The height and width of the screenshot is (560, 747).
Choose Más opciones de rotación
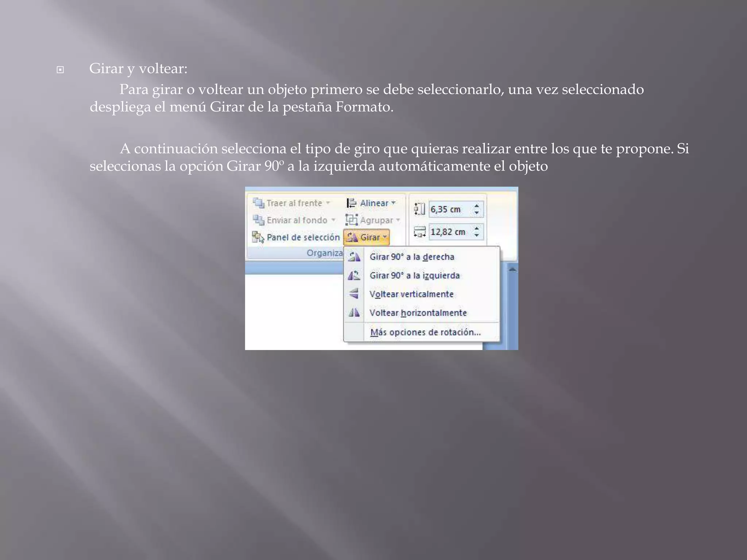[x=425, y=332]
